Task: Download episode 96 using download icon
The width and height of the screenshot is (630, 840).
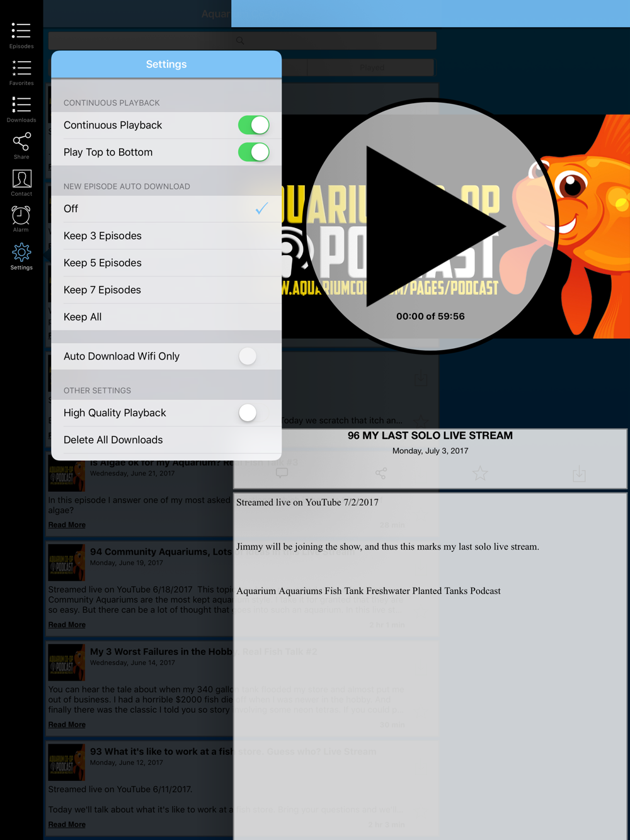Action: click(x=579, y=474)
